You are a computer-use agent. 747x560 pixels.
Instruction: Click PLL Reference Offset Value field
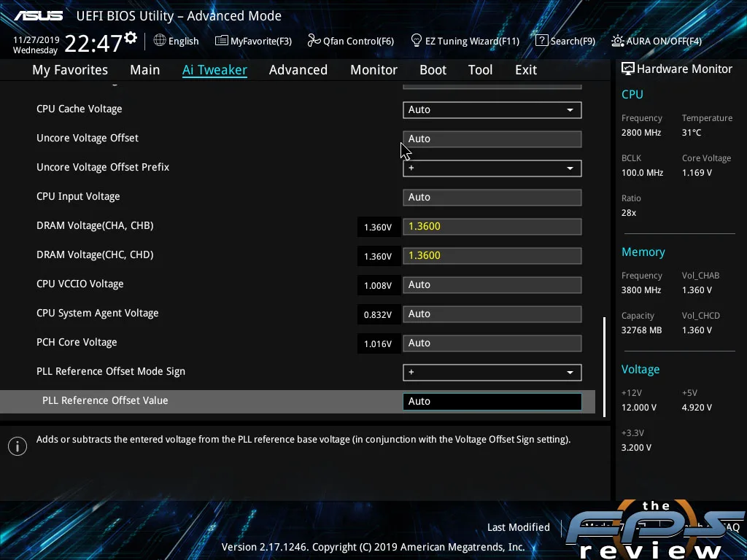[x=492, y=402]
